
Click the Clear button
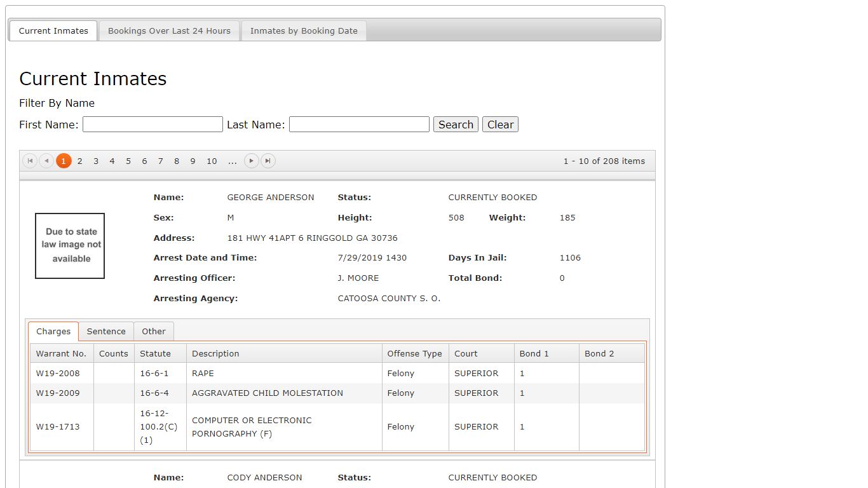(500, 125)
